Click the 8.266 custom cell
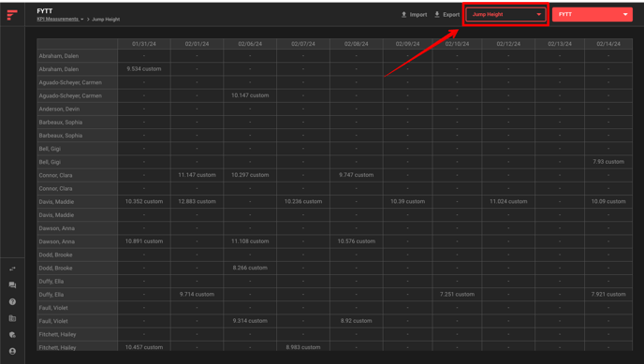The image size is (644, 364). 250,268
